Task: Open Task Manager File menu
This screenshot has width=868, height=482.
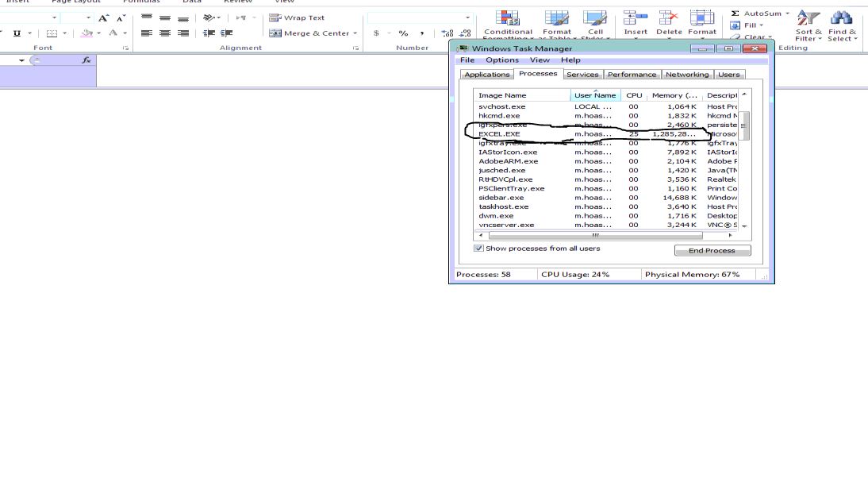Action: [467, 60]
